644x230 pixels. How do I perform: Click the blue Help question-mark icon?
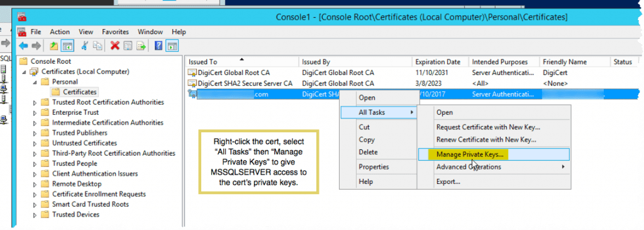click(x=158, y=45)
